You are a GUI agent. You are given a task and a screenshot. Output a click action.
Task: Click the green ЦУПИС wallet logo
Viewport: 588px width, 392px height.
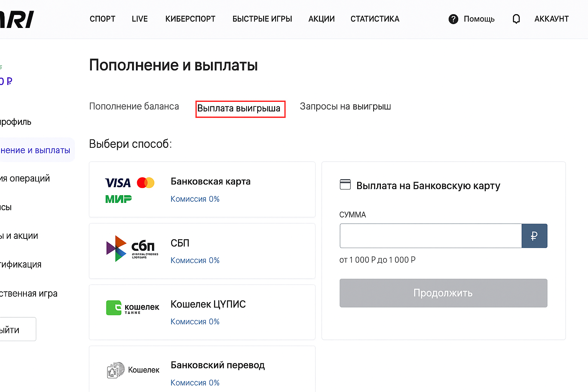114,308
